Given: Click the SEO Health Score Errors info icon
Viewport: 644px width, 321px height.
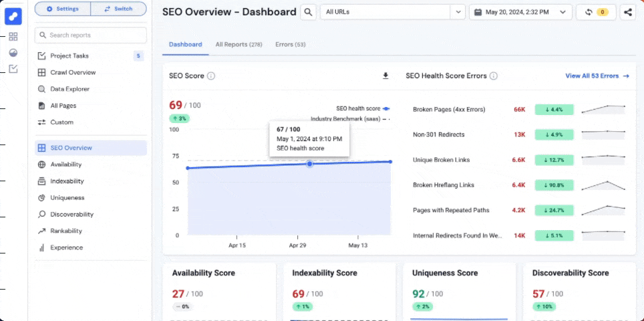Looking at the screenshot, I should pos(493,76).
